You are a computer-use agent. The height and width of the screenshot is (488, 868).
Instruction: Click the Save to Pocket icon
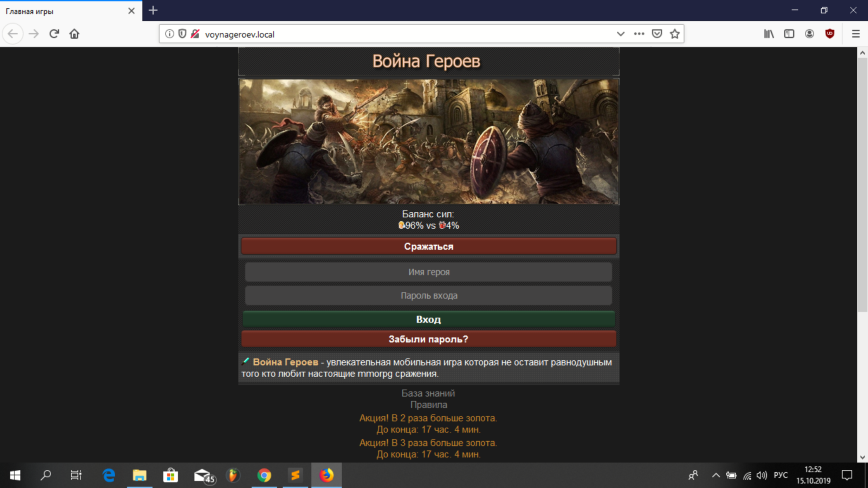[657, 34]
